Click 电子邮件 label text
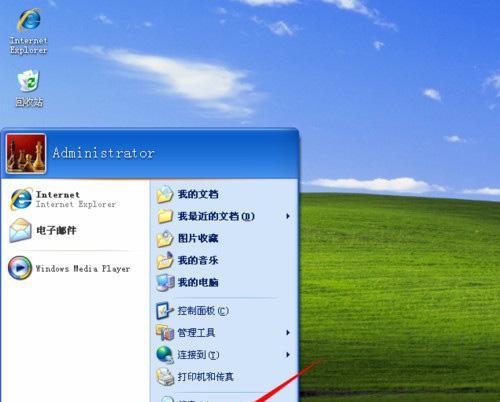 (56, 230)
